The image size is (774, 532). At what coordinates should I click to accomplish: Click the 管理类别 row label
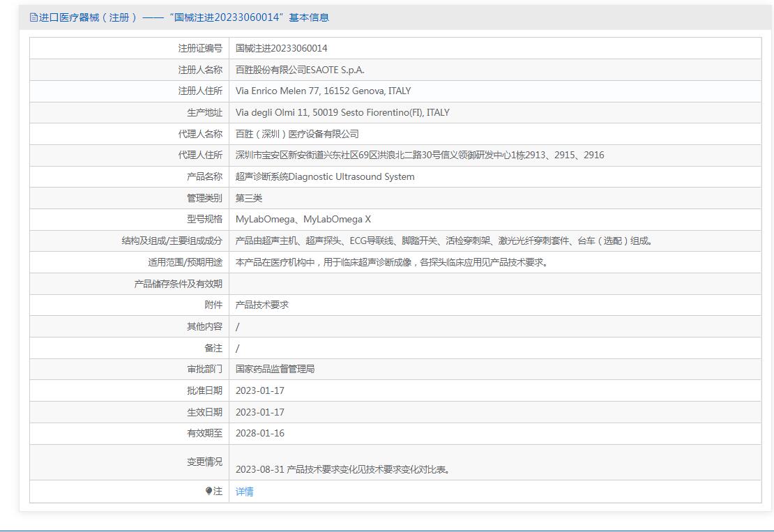click(205, 198)
